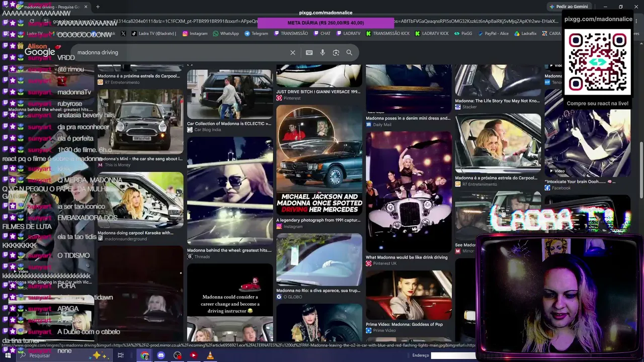The height and width of the screenshot is (362, 644).
Task: Open the Ladraflix bookmark
Action: [x=525, y=34]
